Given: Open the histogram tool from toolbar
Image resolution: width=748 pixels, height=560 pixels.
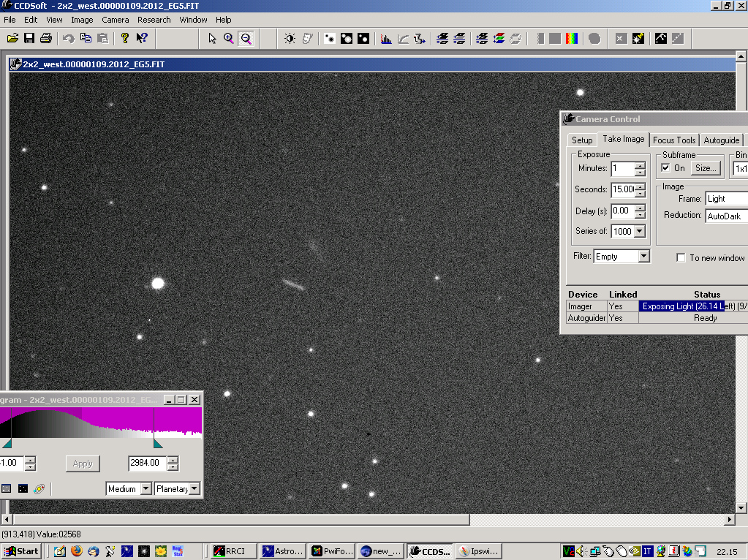Looking at the screenshot, I should click(x=386, y=38).
